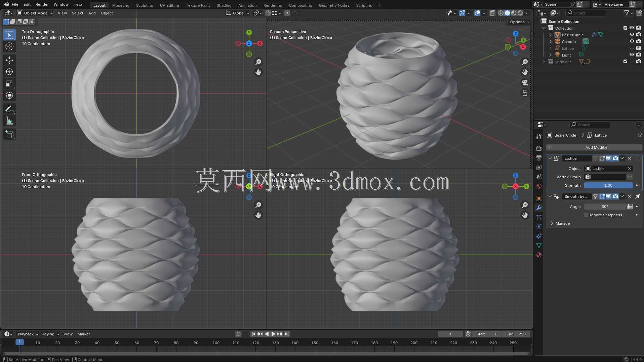Screen dimensions: 644x362
Task: Toggle the properties editor pin icon
Action: point(639,135)
